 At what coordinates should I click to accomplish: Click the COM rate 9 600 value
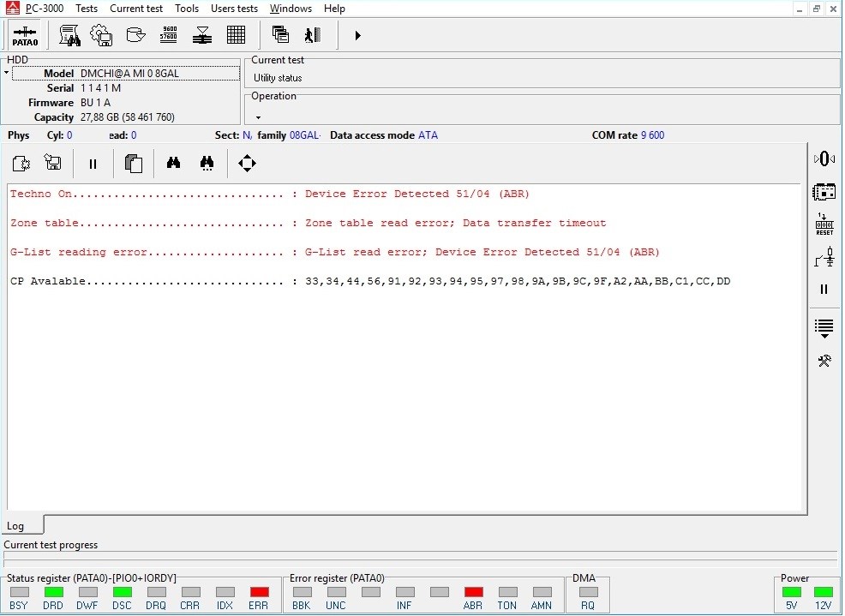coord(652,135)
